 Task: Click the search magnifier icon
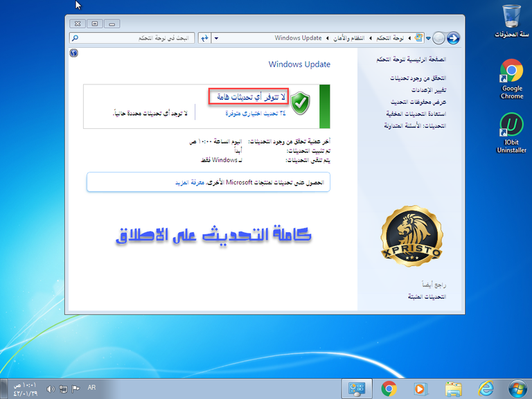tap(75, 37)
